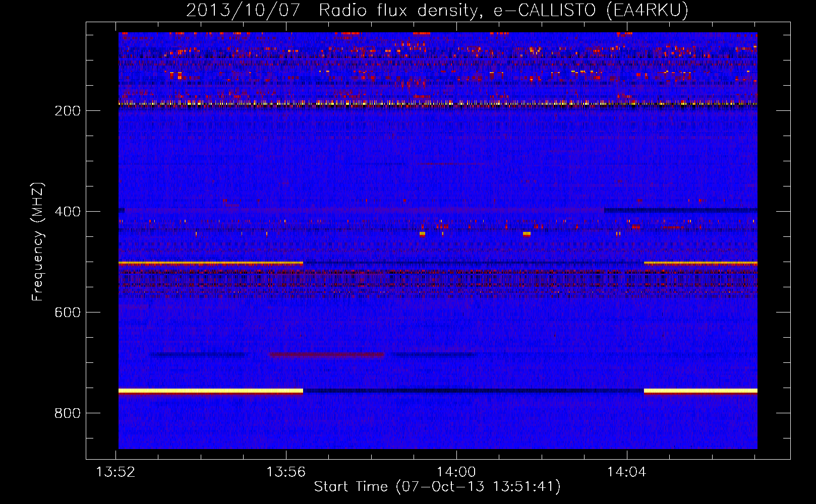Click the 14:00 time tick label
The height and width of the screenshot is (504, 816).
[x=456, y=472]
